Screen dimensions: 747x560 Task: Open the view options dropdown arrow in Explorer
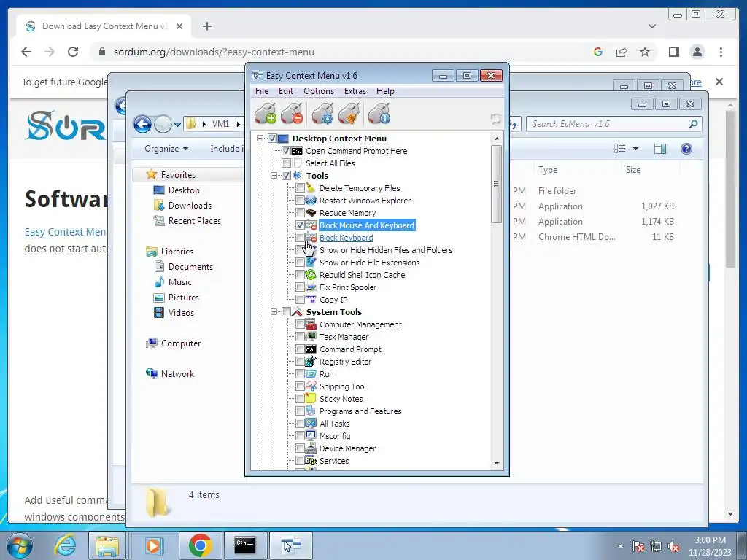(635, 149)
